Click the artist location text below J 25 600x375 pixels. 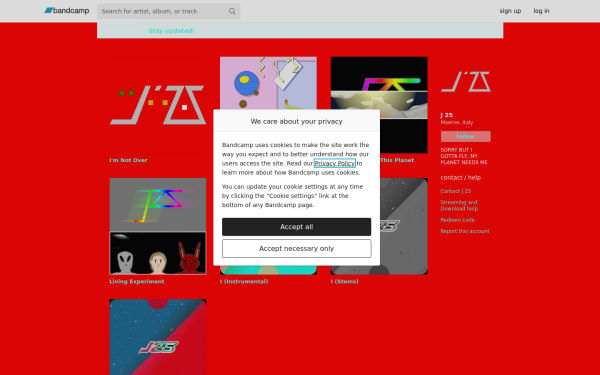[457, 122]
